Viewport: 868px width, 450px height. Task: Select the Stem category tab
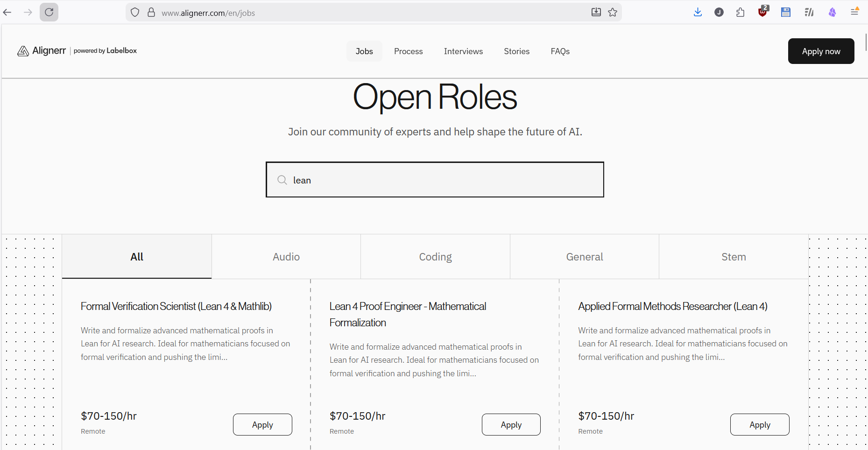734,257
